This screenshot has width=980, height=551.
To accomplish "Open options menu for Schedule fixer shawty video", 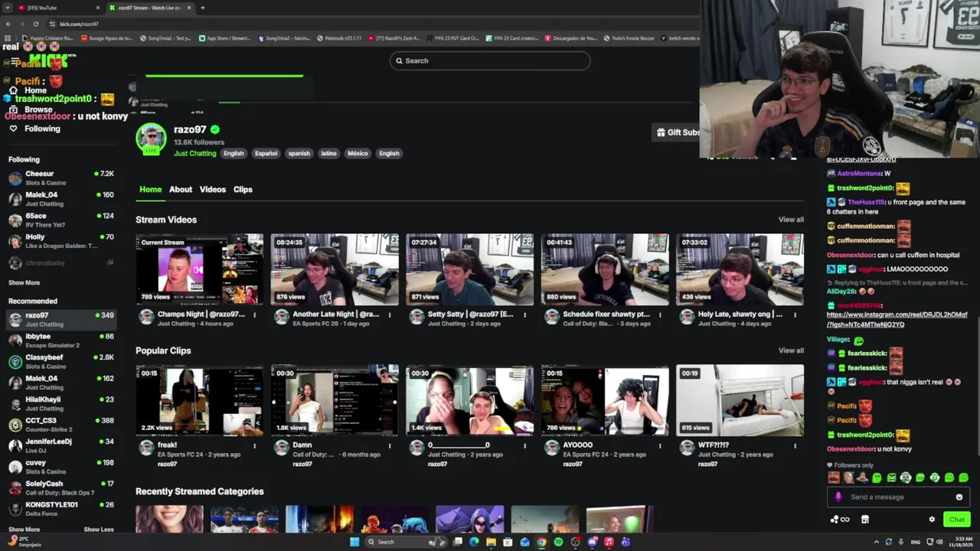I will [x=660, y=315].
